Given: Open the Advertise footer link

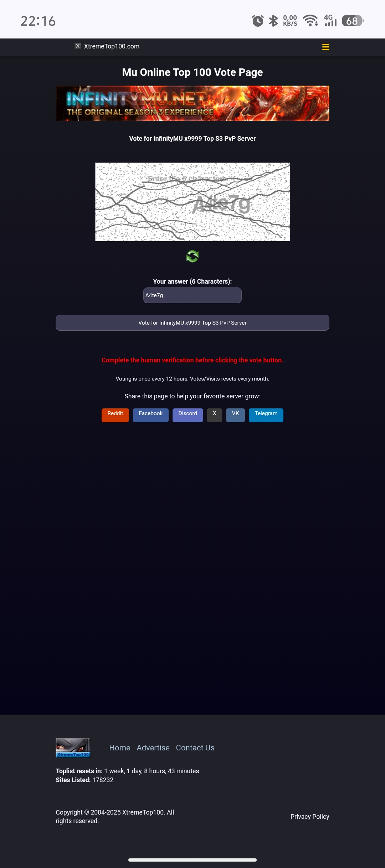Looking at the screenshot, I should point(153,748).
